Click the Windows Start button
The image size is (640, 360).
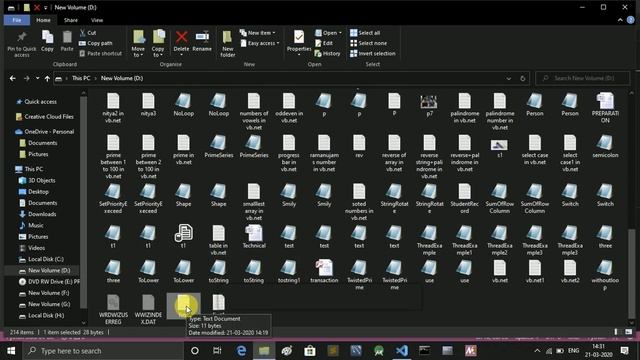pos(11,351)
